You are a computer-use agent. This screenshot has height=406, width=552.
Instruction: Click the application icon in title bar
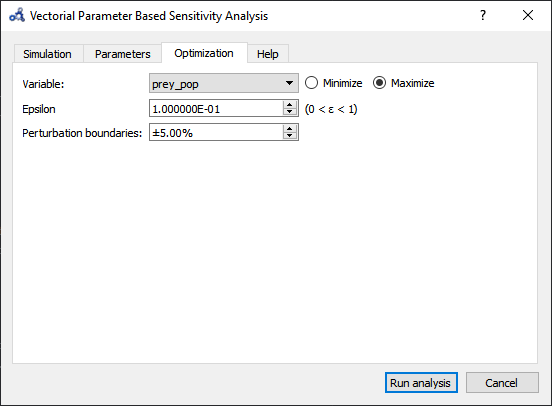point(17,15)
